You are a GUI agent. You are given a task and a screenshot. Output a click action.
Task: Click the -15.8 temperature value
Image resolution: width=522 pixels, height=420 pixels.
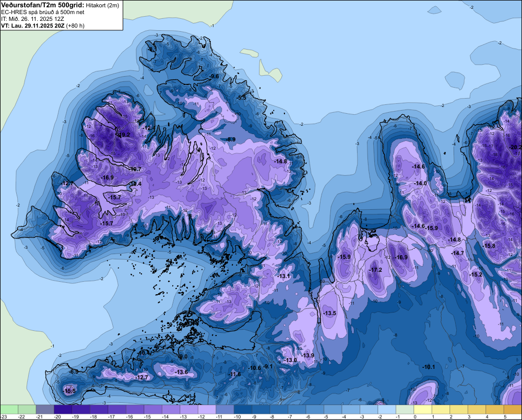pyautogui.click(x=489, y=246)
